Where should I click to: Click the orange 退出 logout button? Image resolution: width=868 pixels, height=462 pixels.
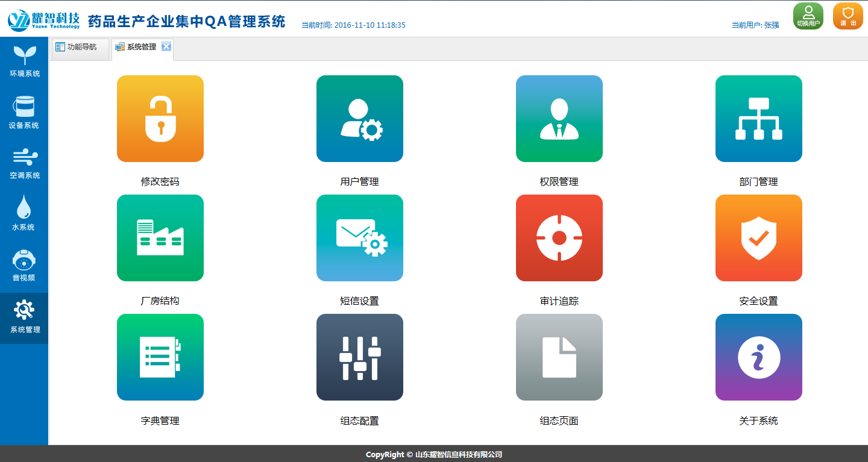[x=848, y=16]
